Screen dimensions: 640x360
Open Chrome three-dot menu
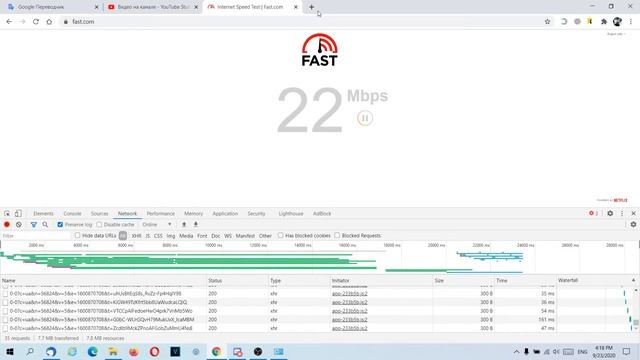(631, 22)
